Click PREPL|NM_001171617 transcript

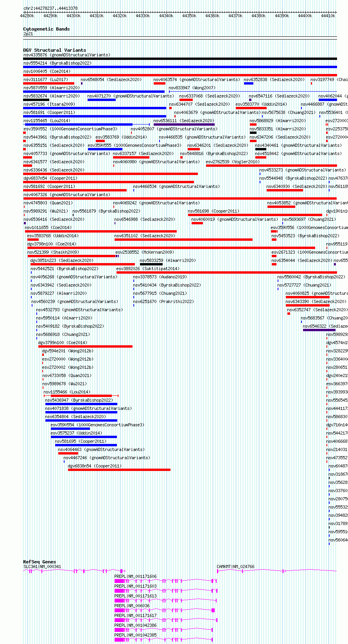coord(166,620)
